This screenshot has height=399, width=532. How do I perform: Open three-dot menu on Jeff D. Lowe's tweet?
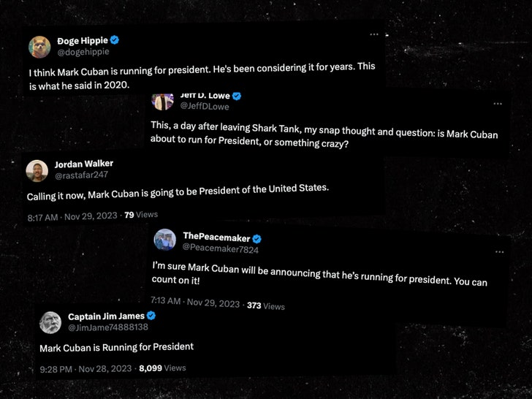pyautogui.click(x=498, y=104)
